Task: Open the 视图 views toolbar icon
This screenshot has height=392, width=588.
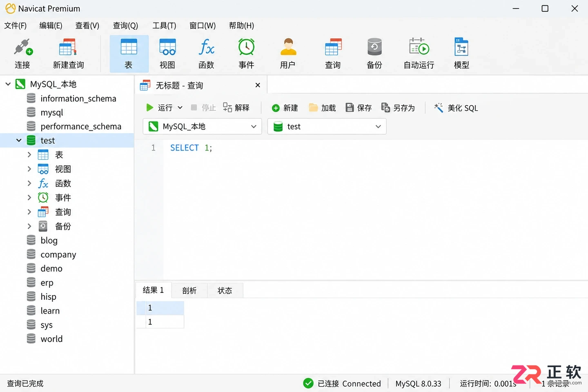Action: click(x=167, y=53)
